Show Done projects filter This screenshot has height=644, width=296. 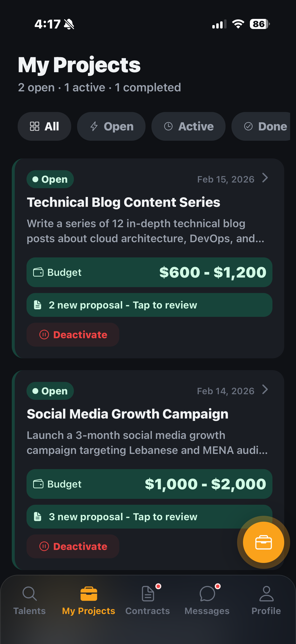pyautogui.click(x=265, y=126)
